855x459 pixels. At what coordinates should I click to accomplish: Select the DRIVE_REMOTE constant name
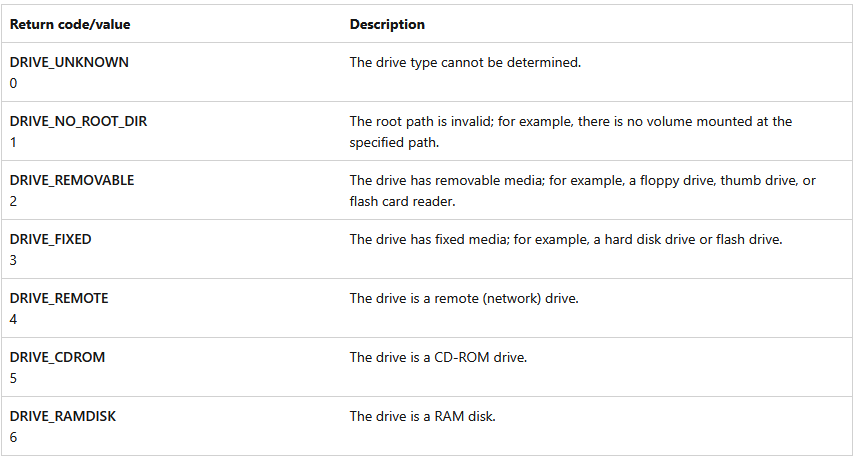[59, 298]
